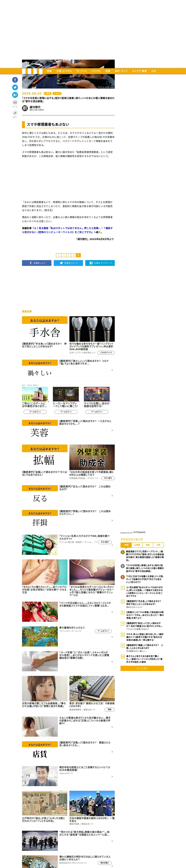Viewport: 186px width, 868px height.
Task: Go to pagination page 1
Action: (64, 255)
